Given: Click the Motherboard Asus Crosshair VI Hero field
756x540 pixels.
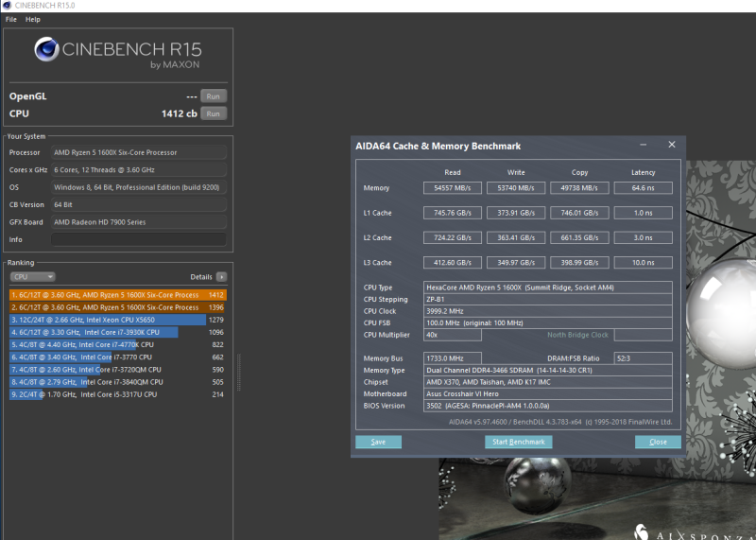Looking at the screenshot, I should (548, 393).
